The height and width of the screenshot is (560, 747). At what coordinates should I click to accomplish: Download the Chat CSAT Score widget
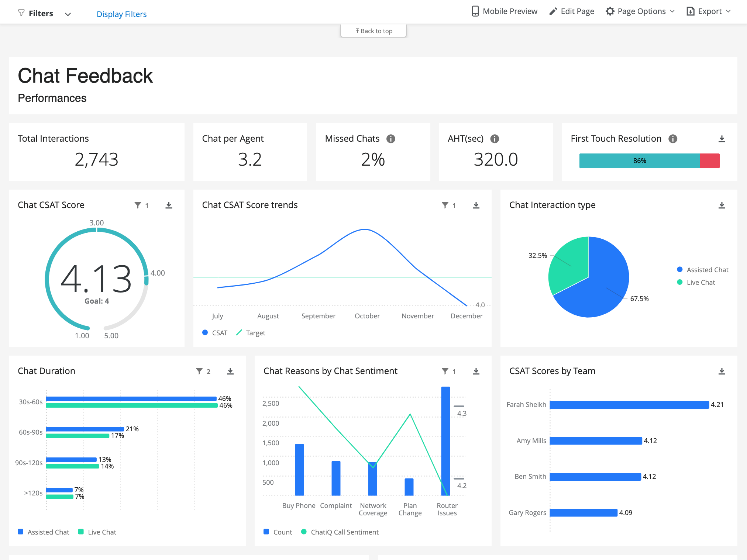click(x=169, y=205)
